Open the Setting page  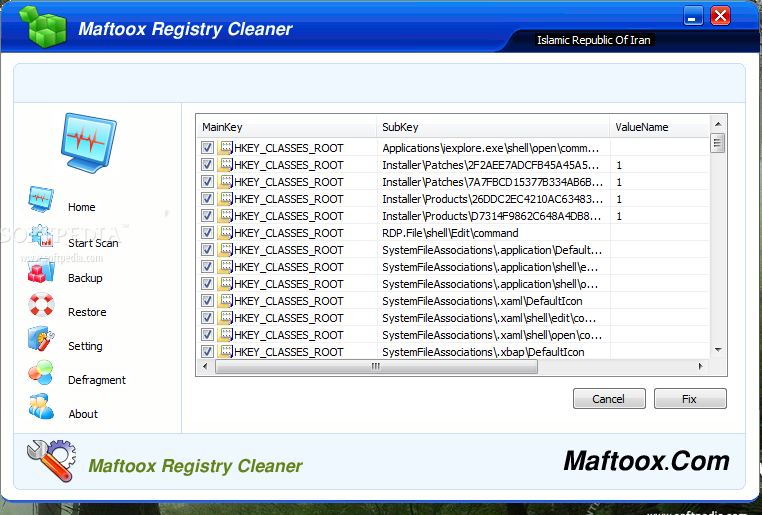coord(85,346)
